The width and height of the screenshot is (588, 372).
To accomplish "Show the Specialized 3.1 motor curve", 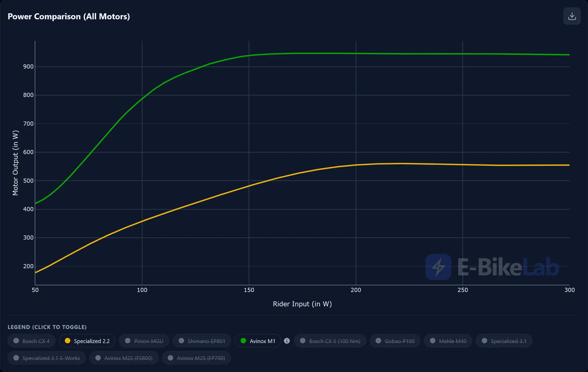I will (x=504, y=341).
